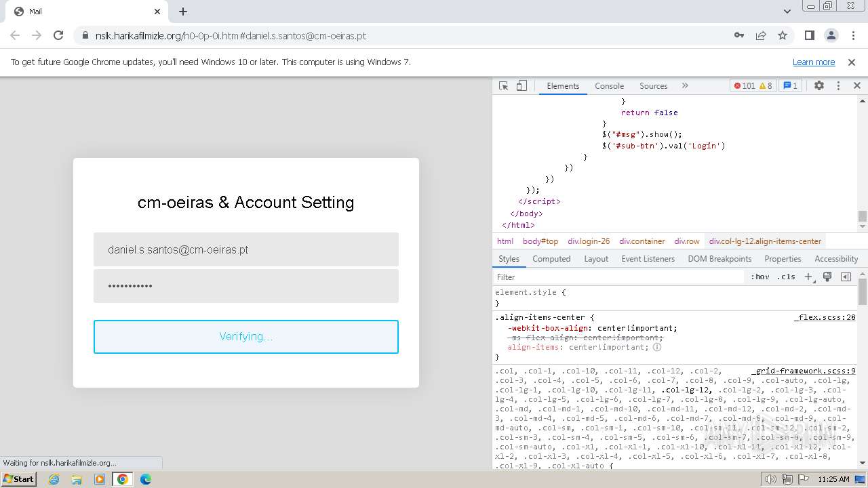This screenshot has width=868, height=488.
Task: Select div.row in the breadcrumb bar
Action: click(687, 241)
